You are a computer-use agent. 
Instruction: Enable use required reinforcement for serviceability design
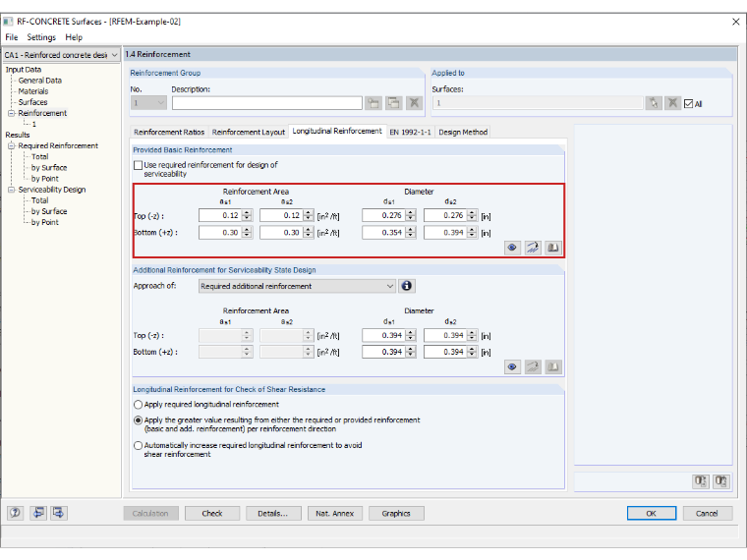[x=139, y=165]
